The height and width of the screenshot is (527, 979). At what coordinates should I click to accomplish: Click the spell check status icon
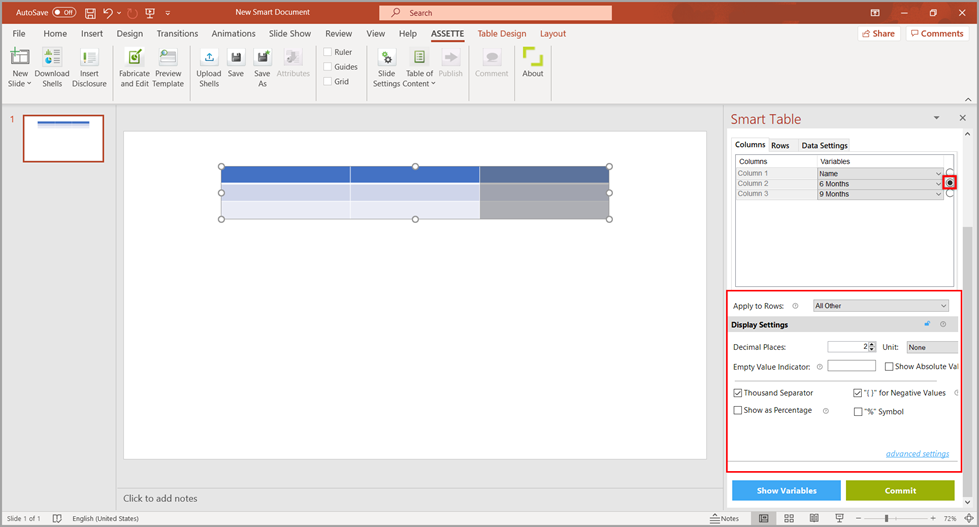pyautogui.click(x=57, y=518)
